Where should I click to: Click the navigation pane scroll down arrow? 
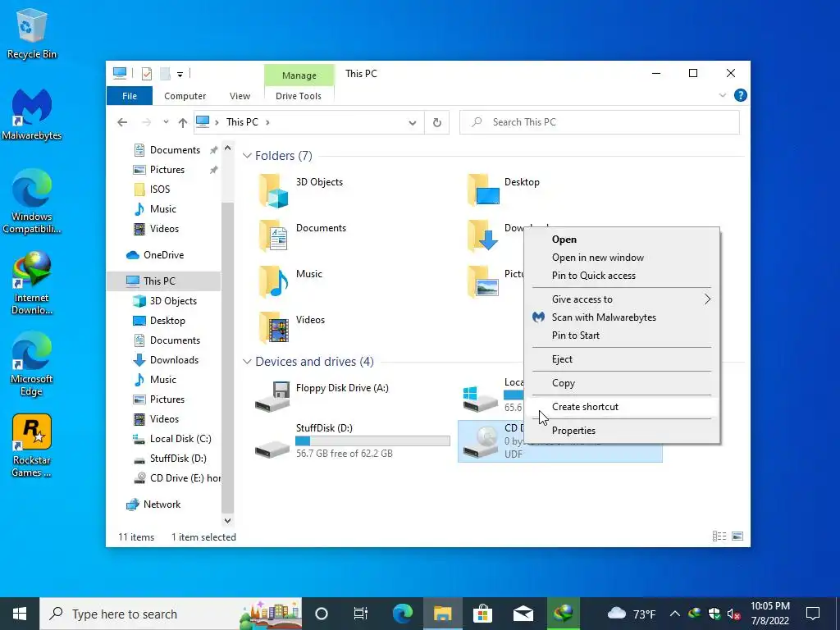point(227,520)
